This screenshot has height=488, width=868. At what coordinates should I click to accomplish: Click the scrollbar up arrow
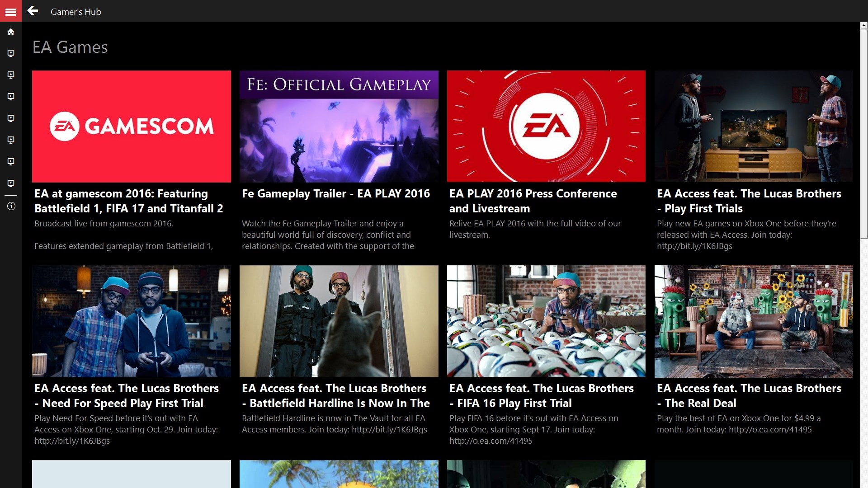click(x=863, y=26)
